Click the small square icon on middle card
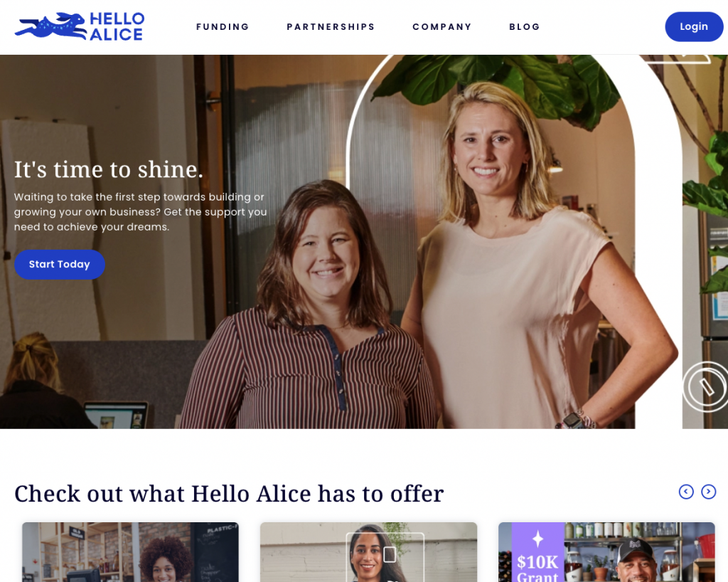728x582 pixels. tap(390, 554)
